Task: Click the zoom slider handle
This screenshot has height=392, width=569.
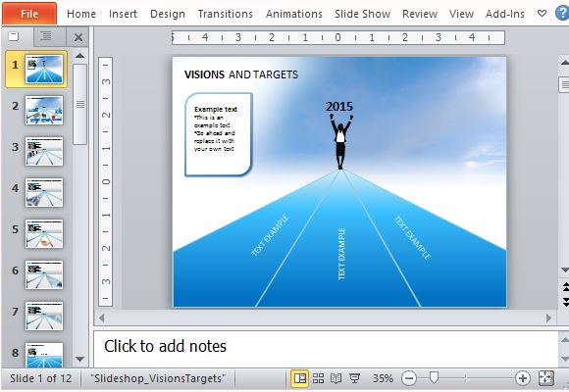Action: (x=434, y=377)
